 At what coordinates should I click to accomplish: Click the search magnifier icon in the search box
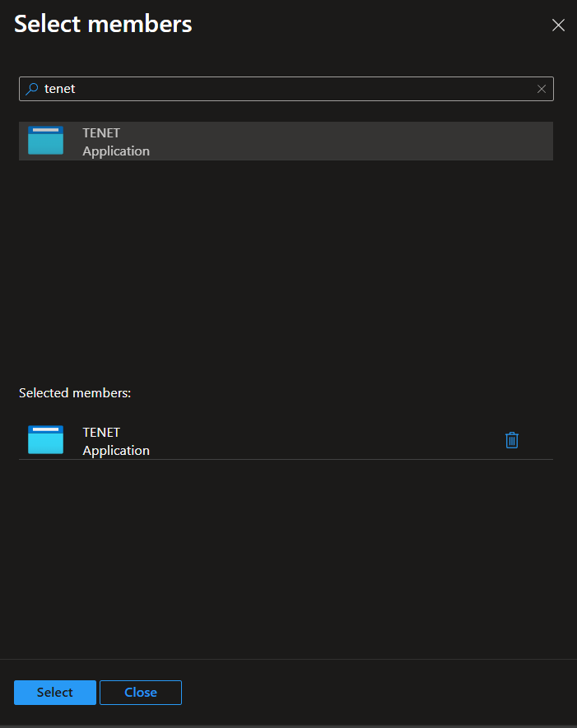[x=31, y=88]
